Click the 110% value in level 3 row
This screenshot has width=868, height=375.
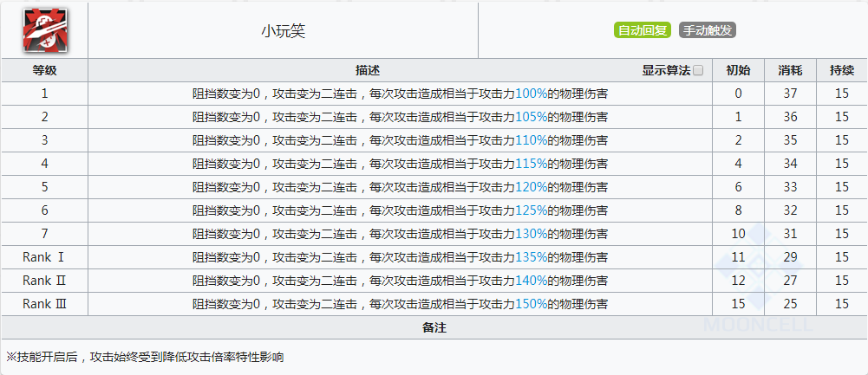tap(531, 140)
